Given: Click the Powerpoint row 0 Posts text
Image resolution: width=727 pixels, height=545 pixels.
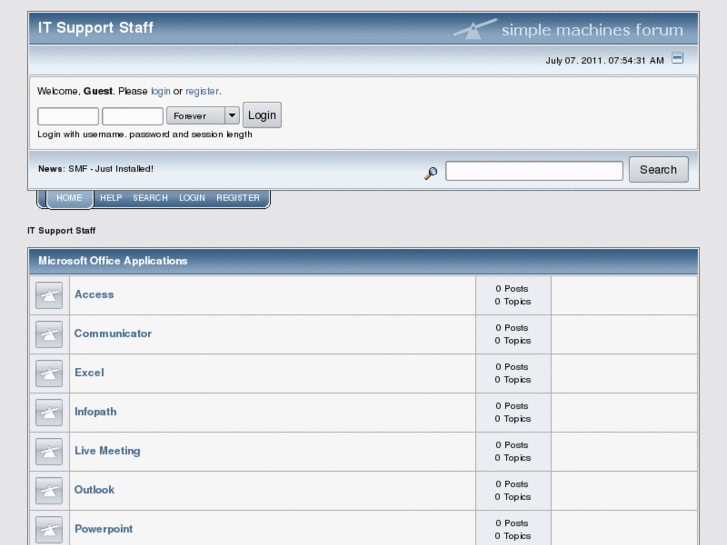Looking at the screenshot, I should [x=512, y=523].
